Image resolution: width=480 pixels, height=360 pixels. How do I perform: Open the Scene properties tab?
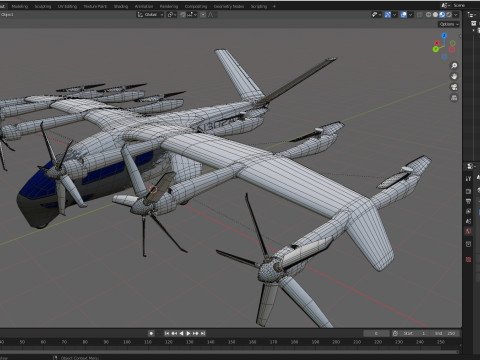pyautogui.click(x=468, y=221)
